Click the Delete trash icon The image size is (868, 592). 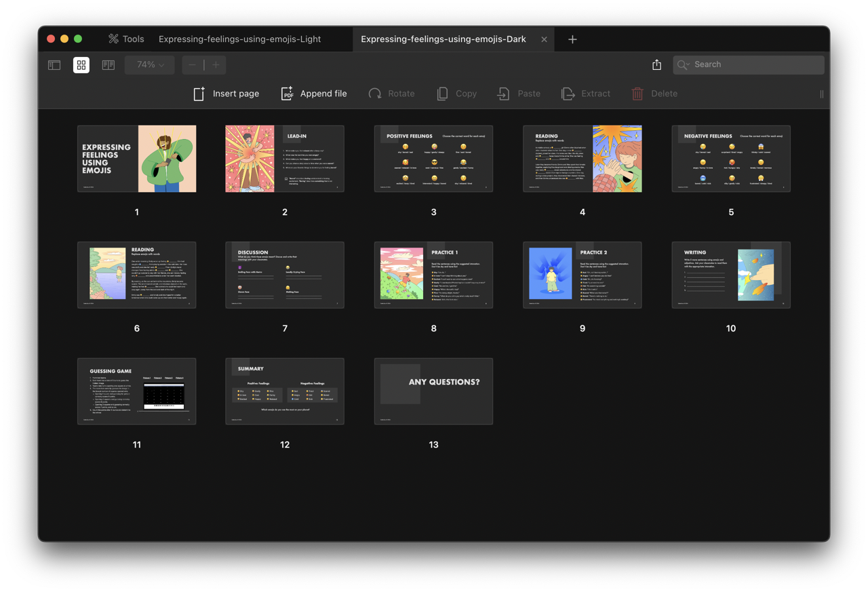click(x=637, y=94)
